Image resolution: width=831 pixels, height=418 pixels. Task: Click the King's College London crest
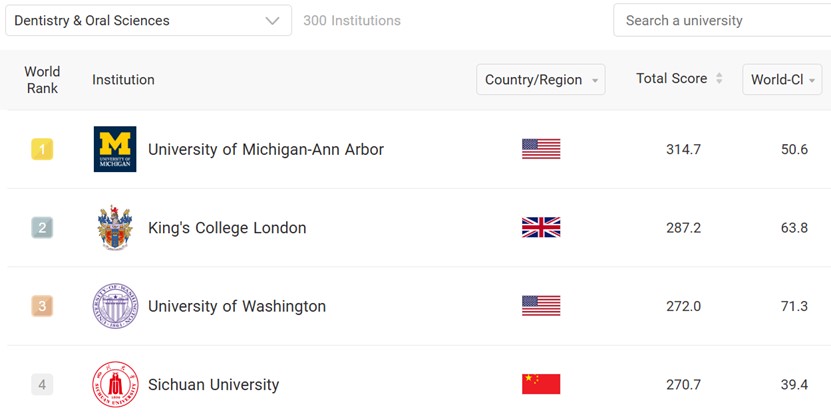pyautogui.click(x=115, y=228)
